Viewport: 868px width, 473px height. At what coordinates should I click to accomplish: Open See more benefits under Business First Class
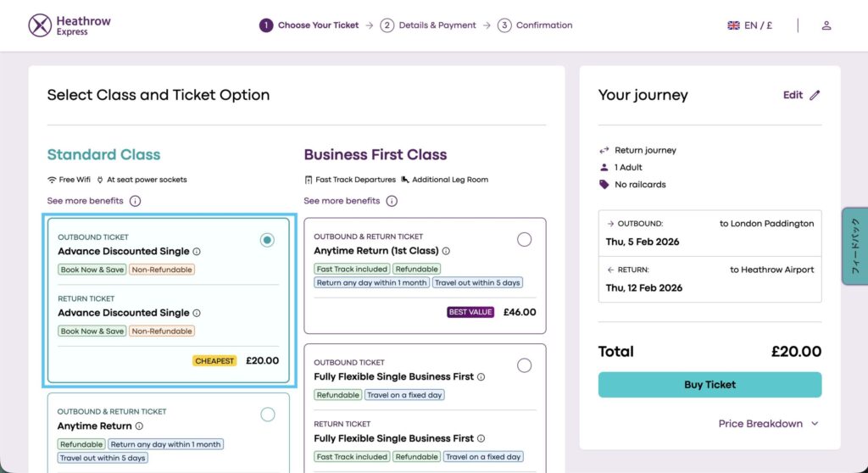pos(342,201)
